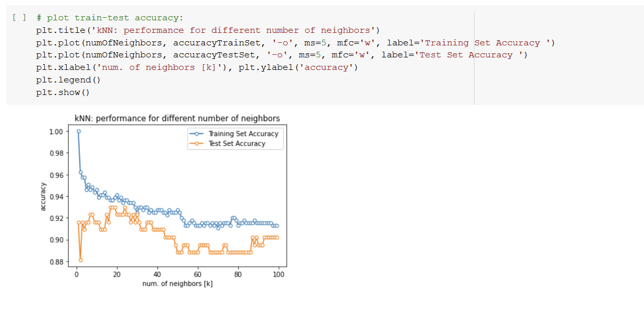Click the vertical 'accuracy' y-axis label
Screen dimensions: 644x309
click(44, 197)
